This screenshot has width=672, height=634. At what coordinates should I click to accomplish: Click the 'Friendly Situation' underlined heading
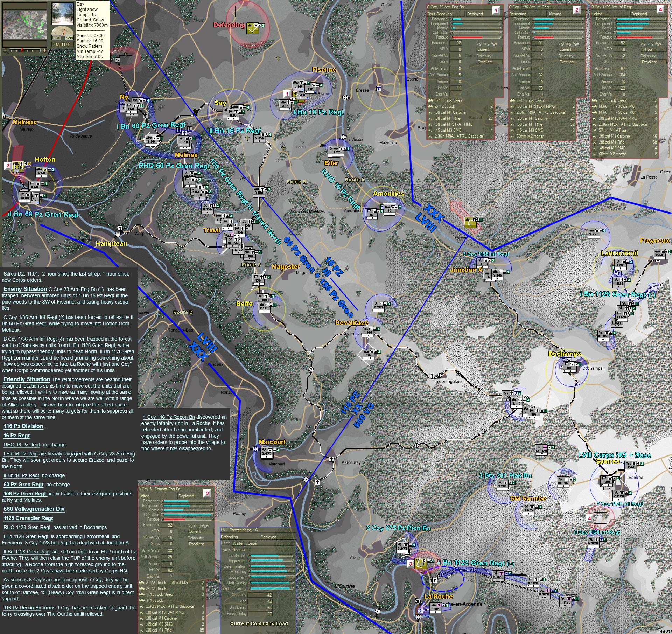click(27, 379)
